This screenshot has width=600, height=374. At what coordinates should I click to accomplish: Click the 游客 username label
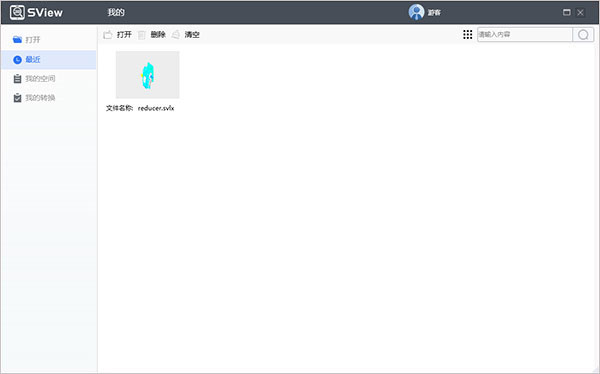pyautogui.click(x=434, y=13)
